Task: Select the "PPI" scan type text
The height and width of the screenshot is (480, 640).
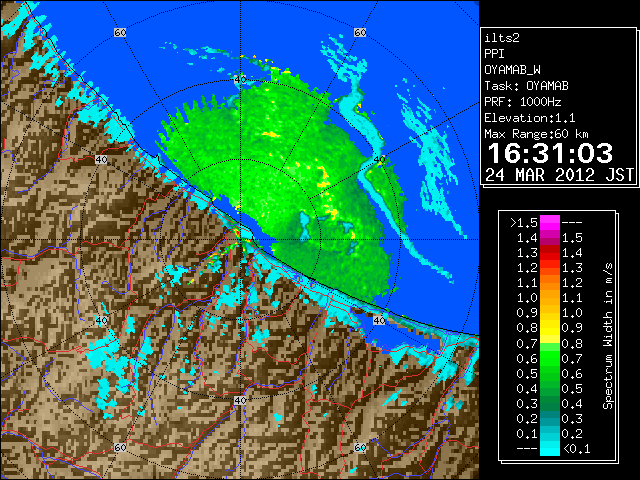Action: 494,54
